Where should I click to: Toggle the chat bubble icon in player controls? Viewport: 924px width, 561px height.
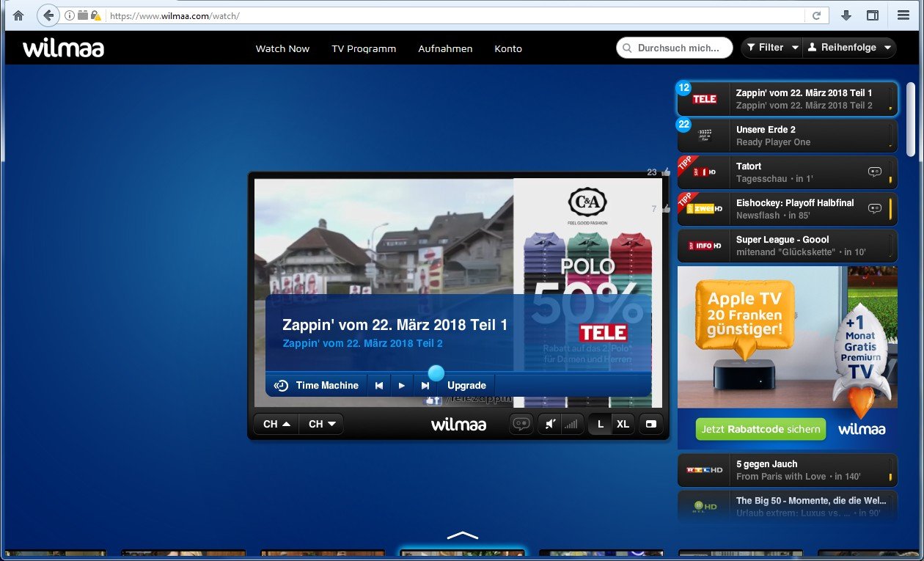(521, 424)
